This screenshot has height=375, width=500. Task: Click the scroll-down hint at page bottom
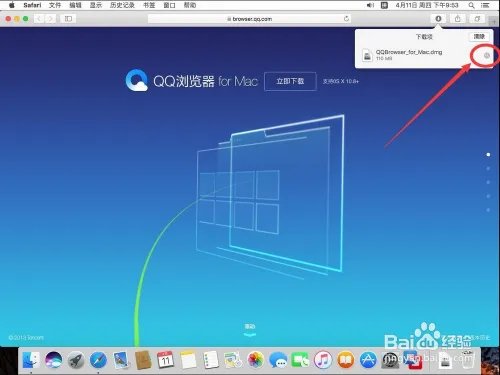[250, 329]
